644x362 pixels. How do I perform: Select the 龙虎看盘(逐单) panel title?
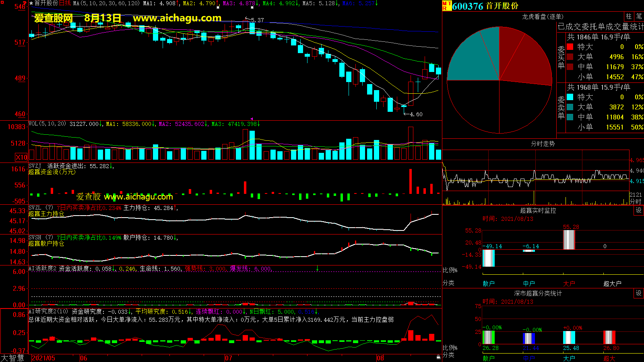pyautogui.click(x=543, y=16)
